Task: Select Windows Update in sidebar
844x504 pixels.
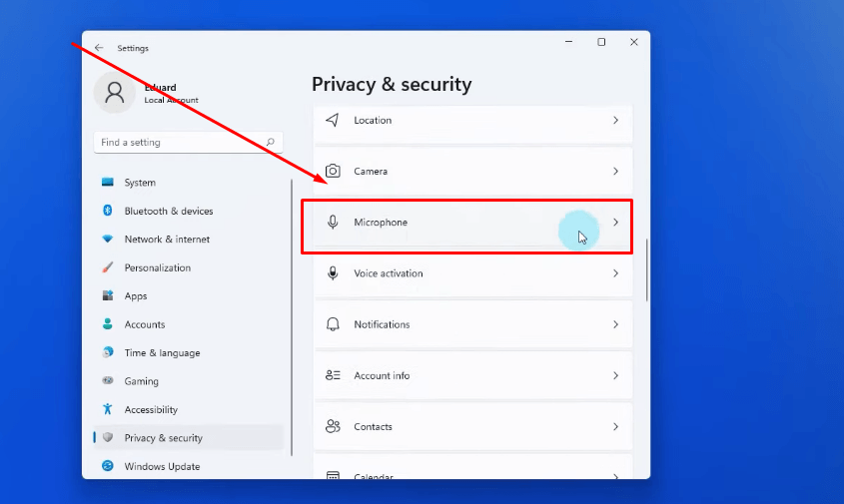Action: tap(189, 466)
